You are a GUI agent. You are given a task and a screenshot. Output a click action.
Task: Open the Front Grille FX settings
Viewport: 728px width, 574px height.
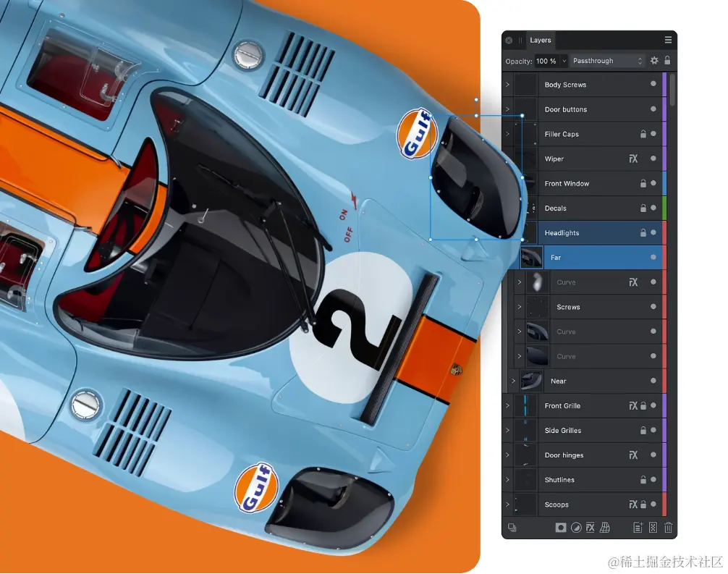[x=633, y=406]
